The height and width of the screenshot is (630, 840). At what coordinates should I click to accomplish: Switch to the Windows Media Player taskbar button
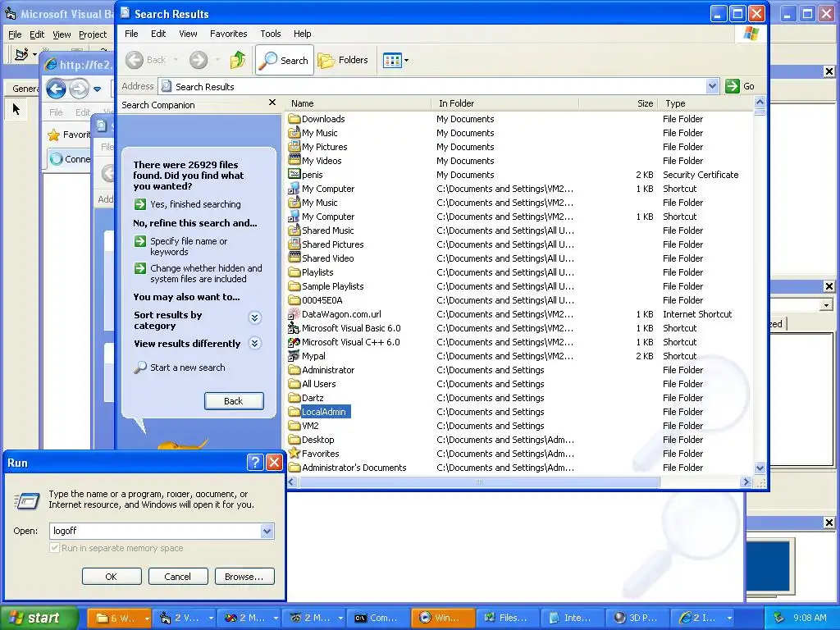(x=443, y=618)
